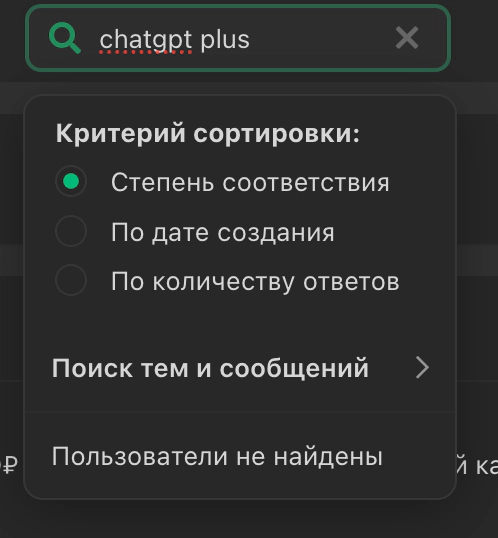Click the blank area under По количеству ответов
Viewport: 498px width, 538px height.
point(240,321)
